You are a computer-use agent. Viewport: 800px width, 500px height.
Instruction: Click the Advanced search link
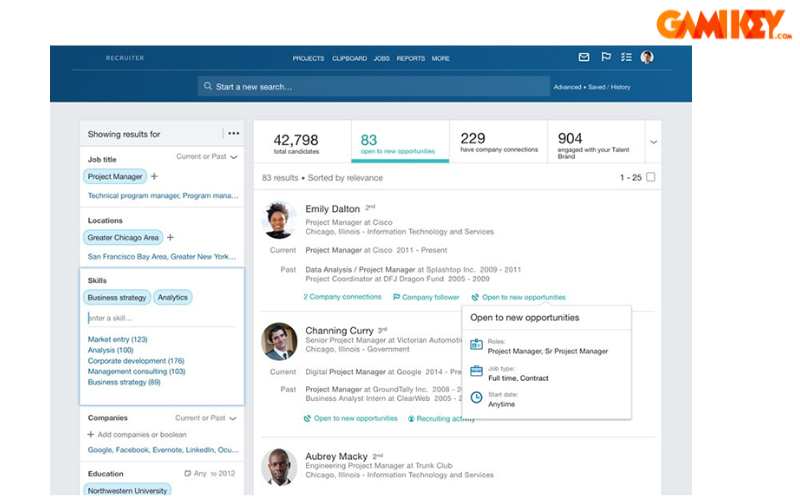[567, 87]
